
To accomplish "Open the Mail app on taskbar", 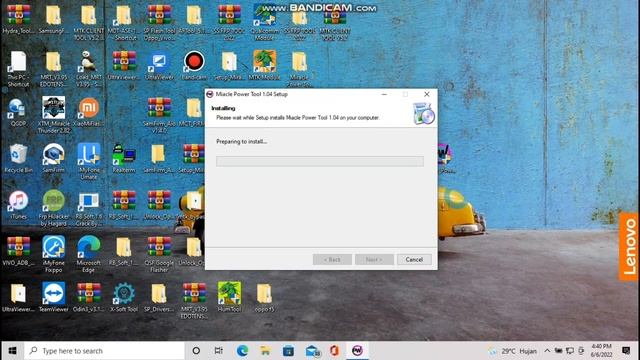I will pyautogui.click(x=312, y=351).
